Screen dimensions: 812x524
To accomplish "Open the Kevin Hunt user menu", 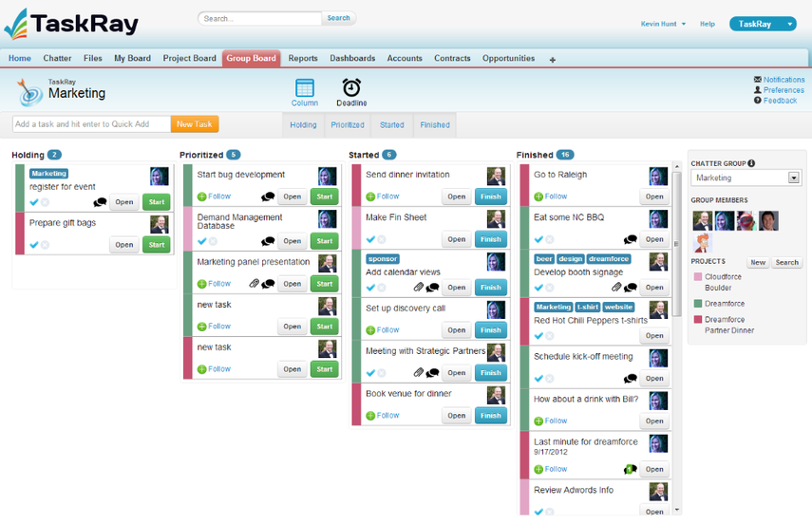I will coord(663,24).
